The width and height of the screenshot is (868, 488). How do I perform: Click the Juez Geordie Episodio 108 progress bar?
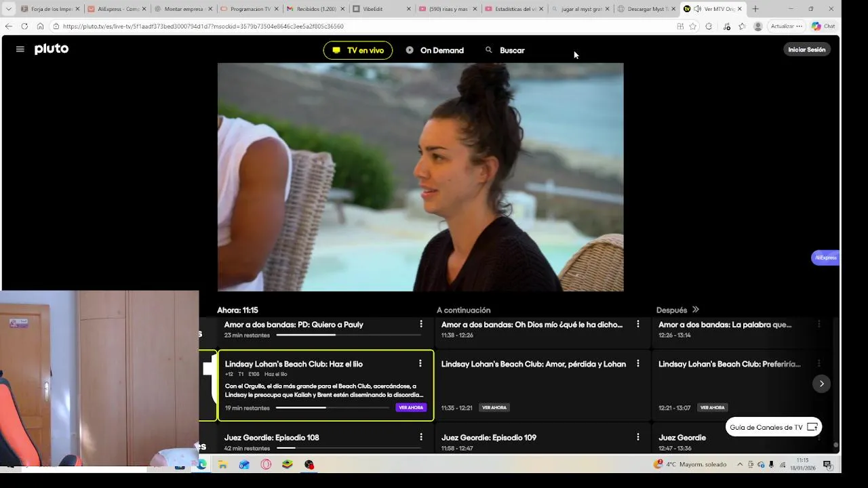tap(349, 448)
